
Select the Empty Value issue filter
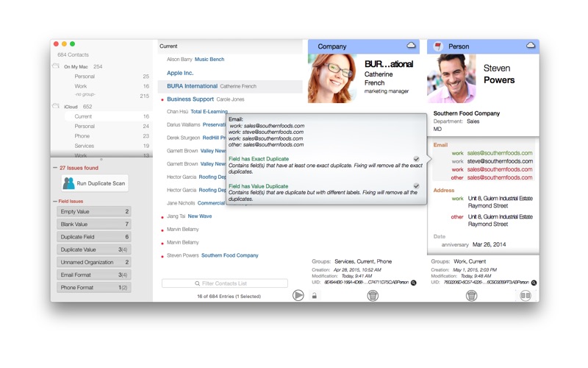[94, 211]
